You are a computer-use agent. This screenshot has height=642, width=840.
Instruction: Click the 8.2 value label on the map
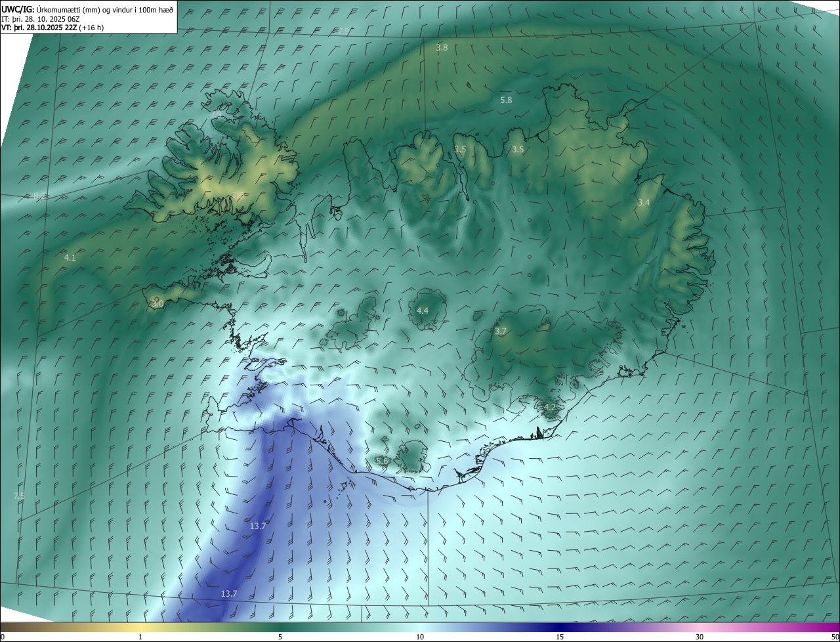coord(38,196)
